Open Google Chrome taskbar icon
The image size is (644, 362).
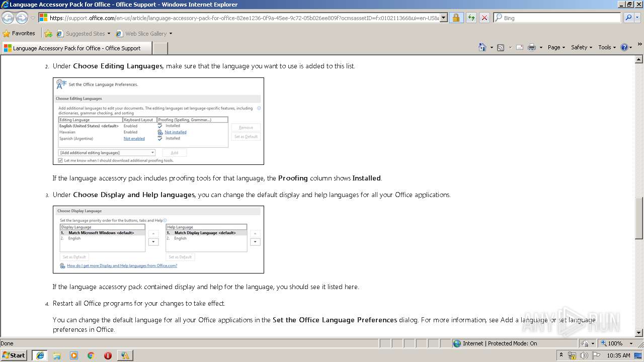pos(91,355)
